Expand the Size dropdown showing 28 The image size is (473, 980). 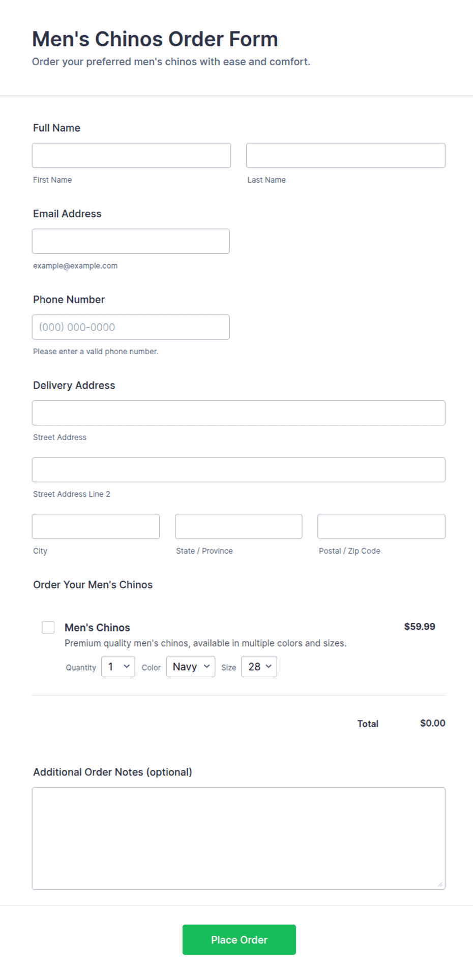pos(259,667)
